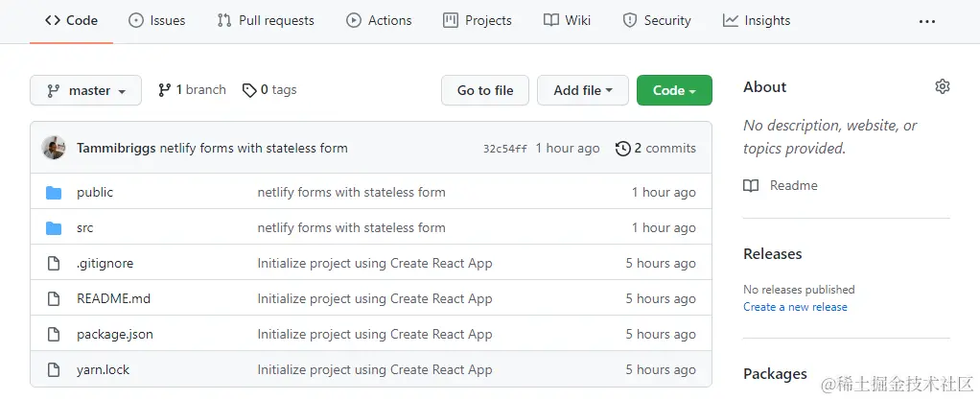Click the 5 hours ago timestamp in .gitignore row
The image size is (980, 400).
[661, 264]
